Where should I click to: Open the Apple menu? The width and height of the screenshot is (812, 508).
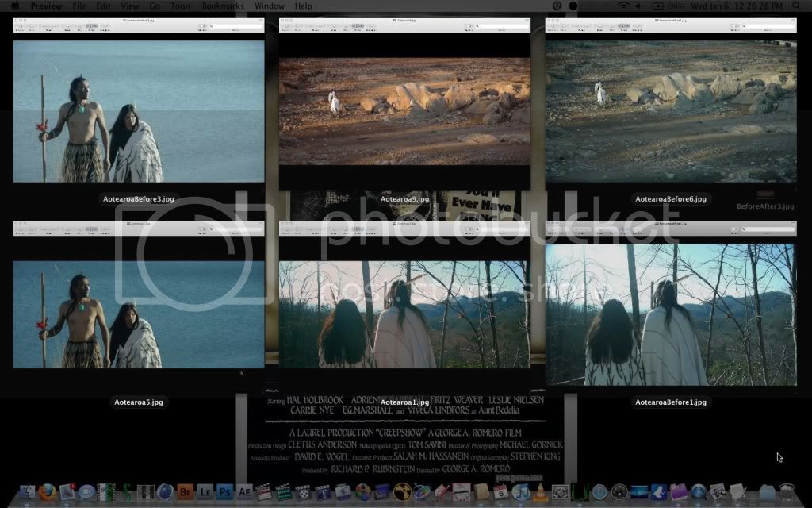[x=15, y=6]
